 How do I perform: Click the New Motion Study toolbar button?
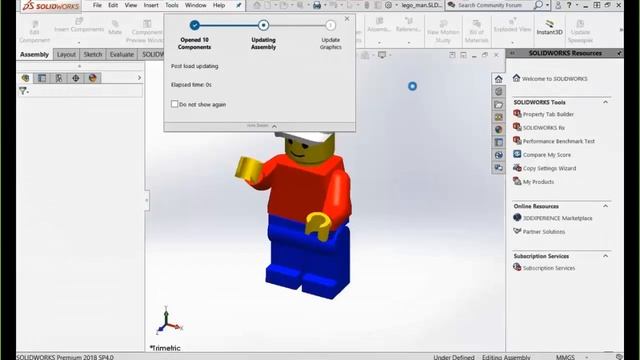point(443,31)
